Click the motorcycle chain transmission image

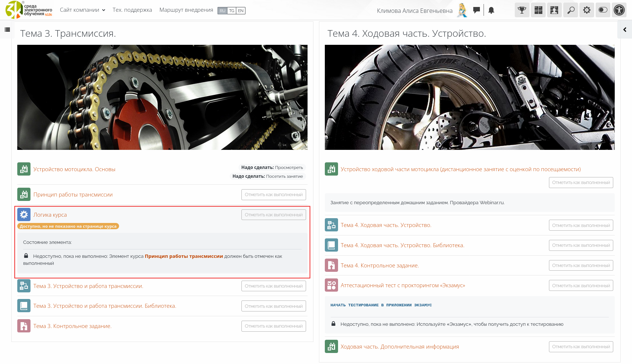[162, 97]
